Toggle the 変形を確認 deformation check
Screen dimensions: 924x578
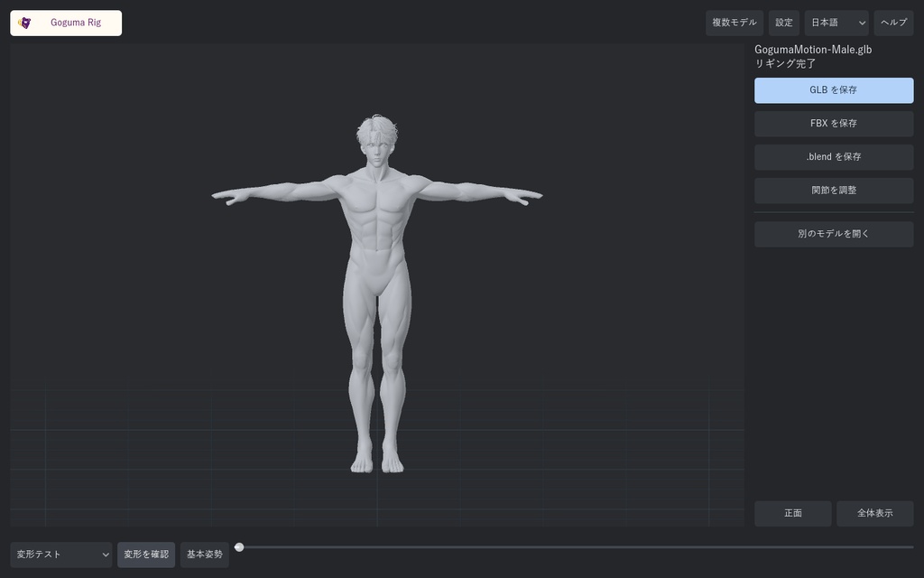[146, 555]
